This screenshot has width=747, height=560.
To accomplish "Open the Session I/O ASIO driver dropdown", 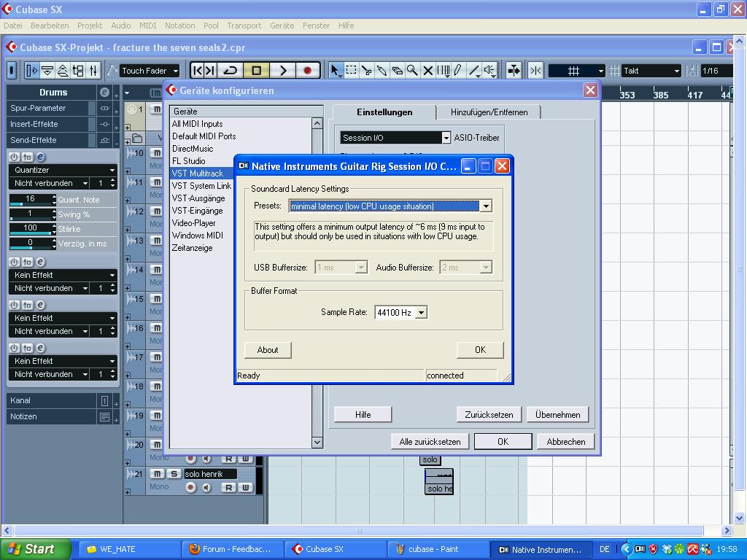I will [x=446, y=138].
